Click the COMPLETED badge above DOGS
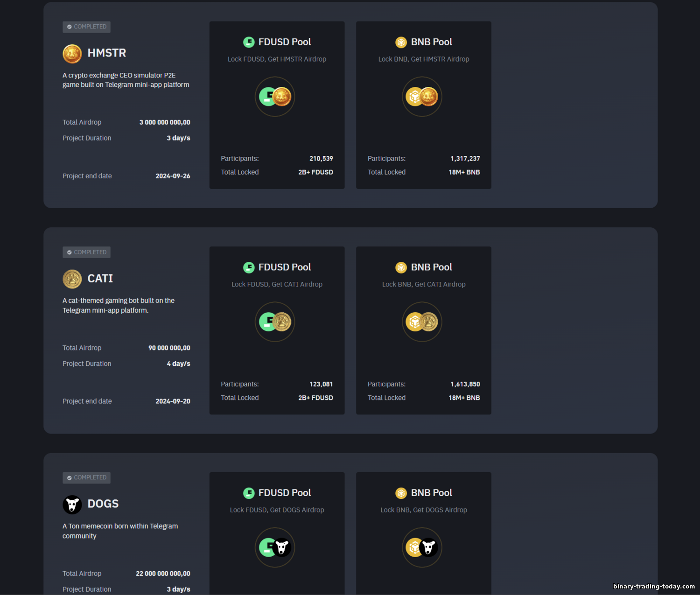This screenshot has height=595, width=700. click(x=86, y=477)
